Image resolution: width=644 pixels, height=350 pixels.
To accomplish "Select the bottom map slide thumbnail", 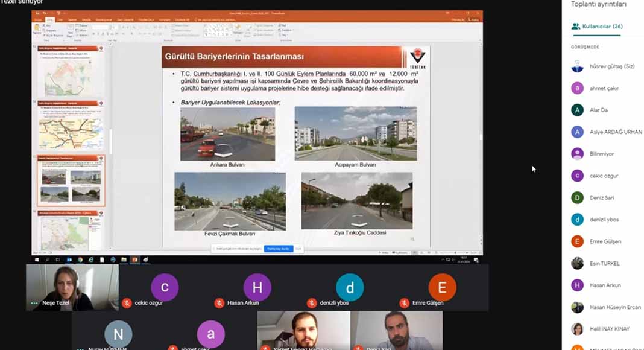I will [70, 230].
